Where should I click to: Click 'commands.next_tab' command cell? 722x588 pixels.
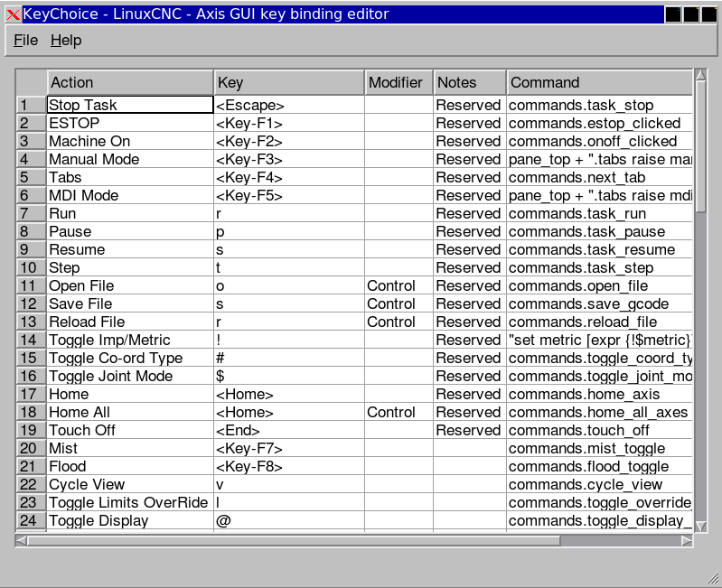(x=599, y=177)
